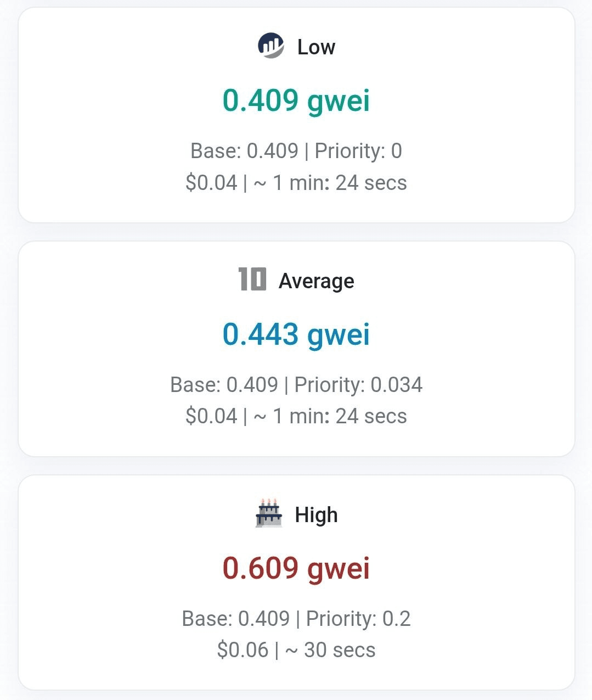Click the bar-chart icon beside Low
Viewport: 592px width, 700px height.
pyautogui.click(x=270, y=46)
